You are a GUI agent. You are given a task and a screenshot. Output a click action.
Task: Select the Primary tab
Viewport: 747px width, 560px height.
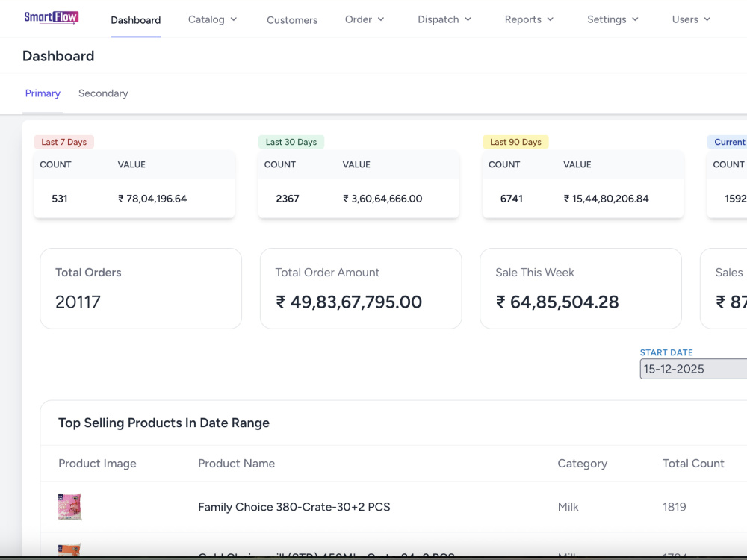point(43,93)
